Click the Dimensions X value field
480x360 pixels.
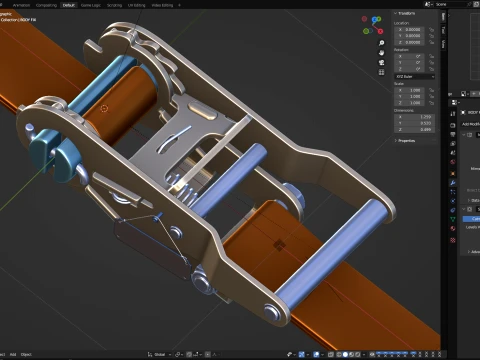click(415, 117)
